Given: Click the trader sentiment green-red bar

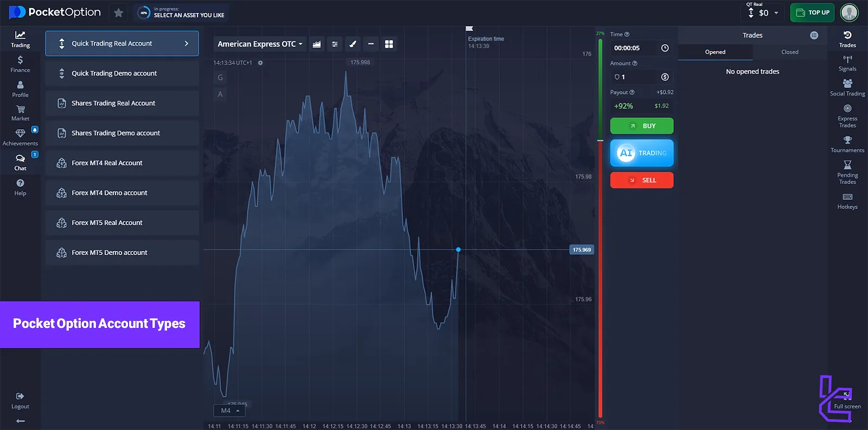Looking at the screenshot, I should pyautogui.click(x=601, y=227).
